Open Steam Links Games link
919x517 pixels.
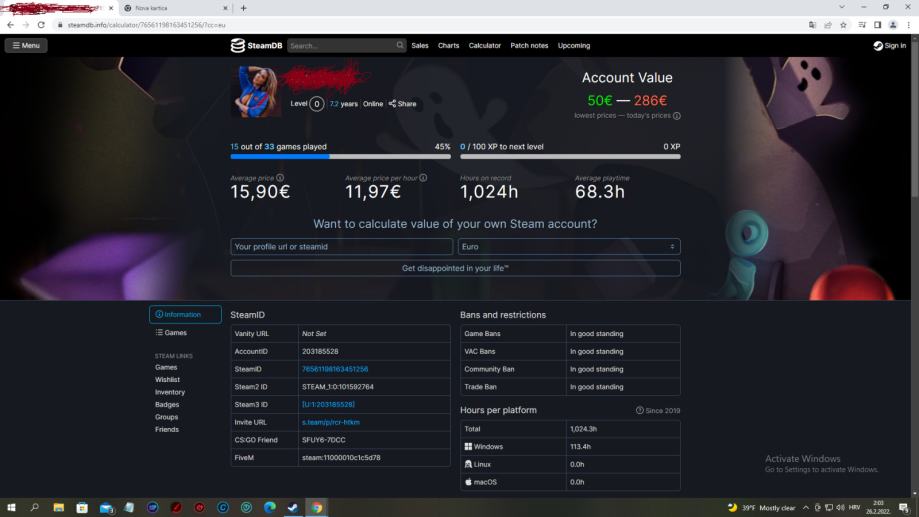166,367
